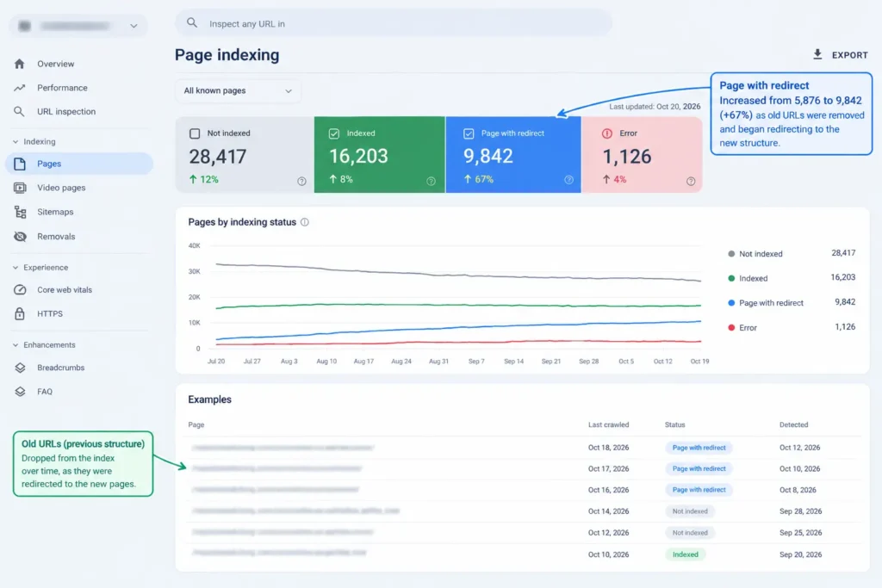Click the URL inspection magnifier icon

tap(20, 111)
